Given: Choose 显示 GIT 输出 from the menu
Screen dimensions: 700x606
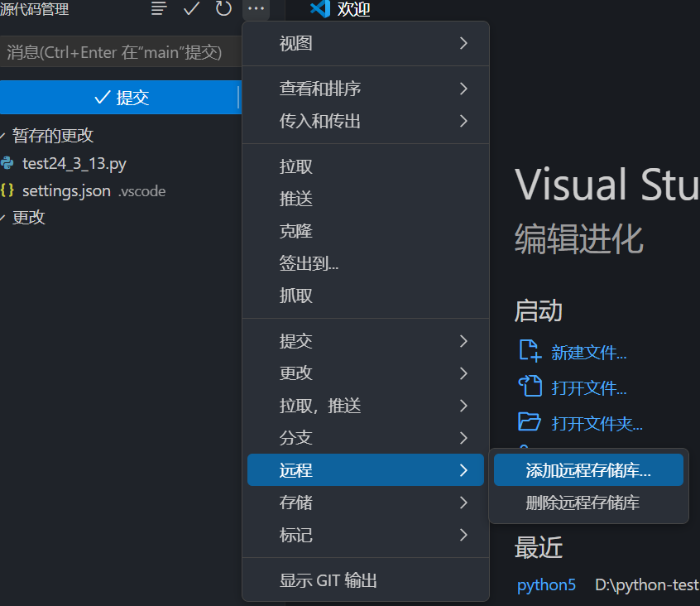Looking at the screenshot, I should 366,580.
